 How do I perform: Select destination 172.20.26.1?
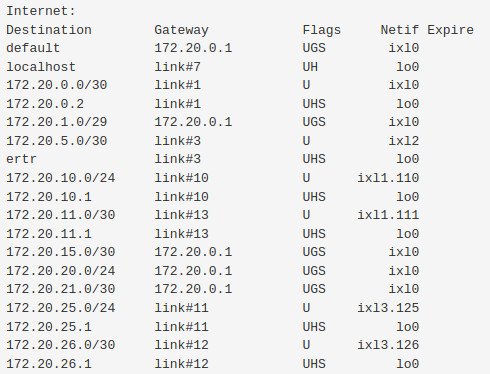pos(49,364)
